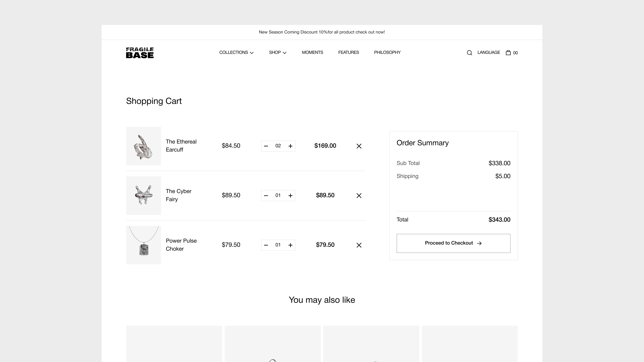Increase Ethereal Earcuff quantity with plus

click(x=290, y=146)
